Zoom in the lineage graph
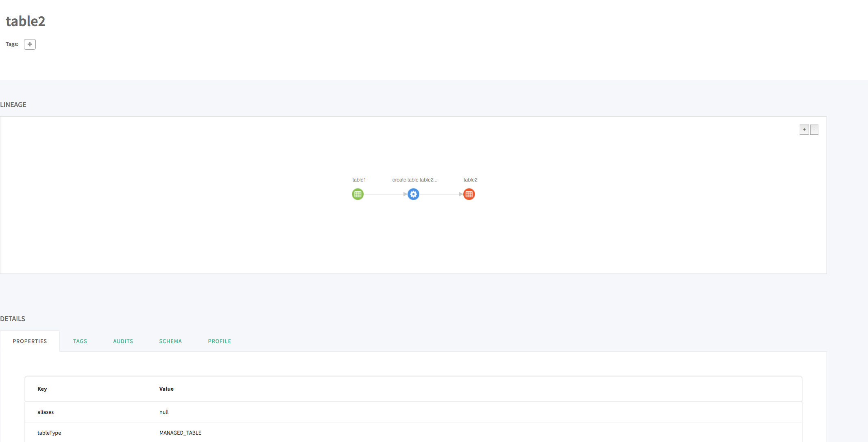 point(804,130)
